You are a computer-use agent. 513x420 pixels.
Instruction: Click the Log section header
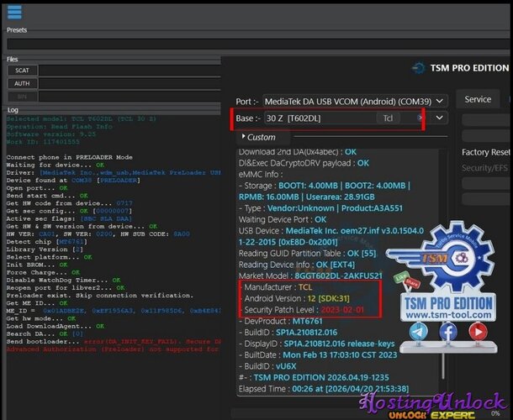13,110
